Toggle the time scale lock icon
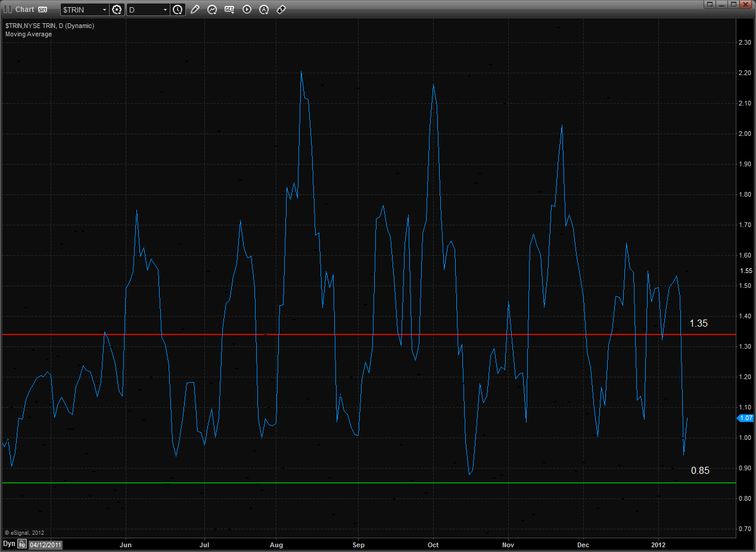Image resolution: width=756 pixels, height=552 pixels. point(21,544)
